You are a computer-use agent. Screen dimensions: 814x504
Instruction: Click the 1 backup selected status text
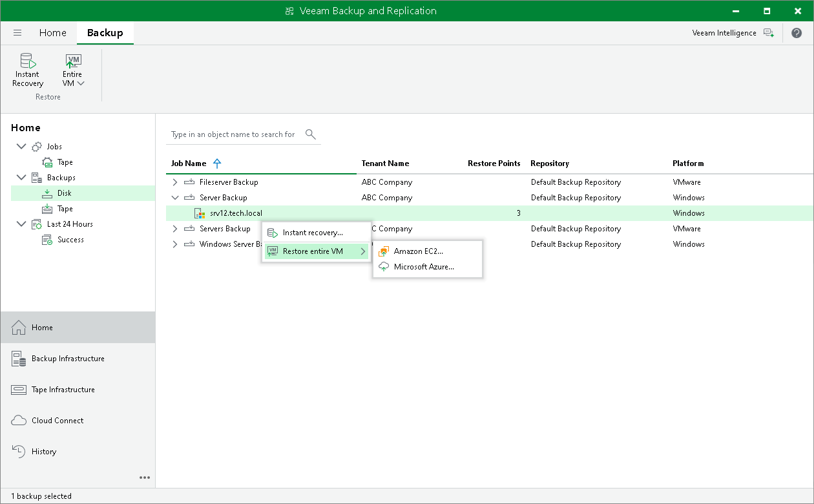pyautogui.click(x=41, y=496)
